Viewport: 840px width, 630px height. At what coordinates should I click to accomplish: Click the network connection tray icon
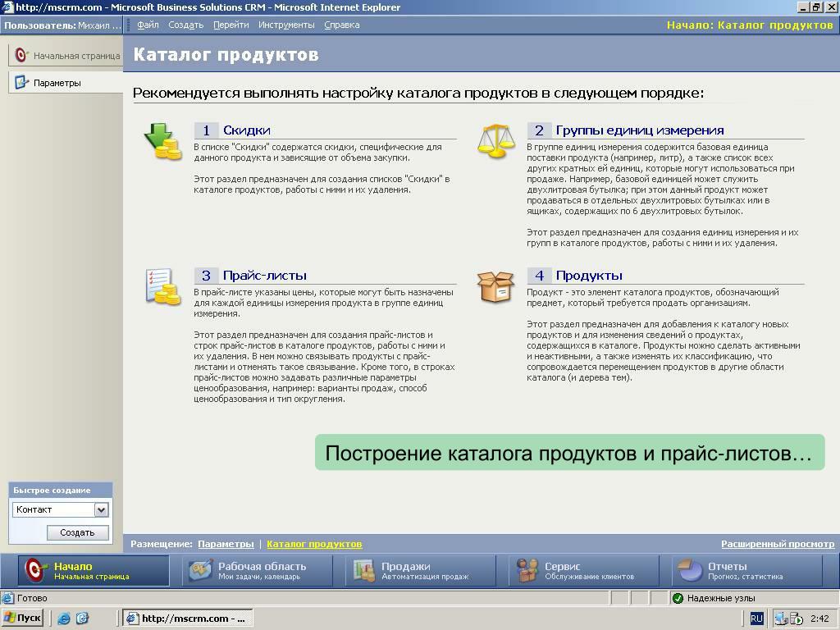point(781,619)
